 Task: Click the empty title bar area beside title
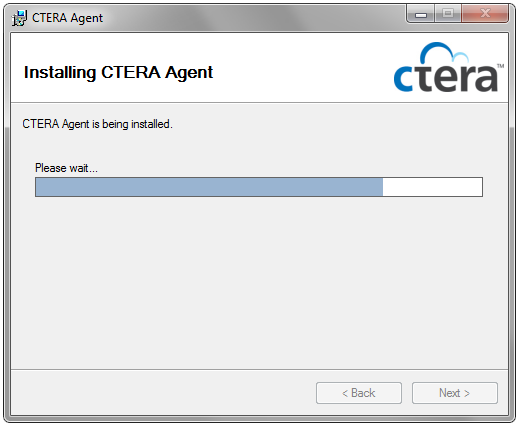point(253,18)
